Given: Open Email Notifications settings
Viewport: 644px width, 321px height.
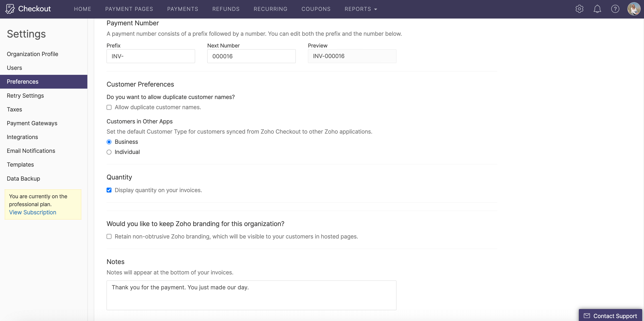Looking at the screenshot, I should (31, 150).
